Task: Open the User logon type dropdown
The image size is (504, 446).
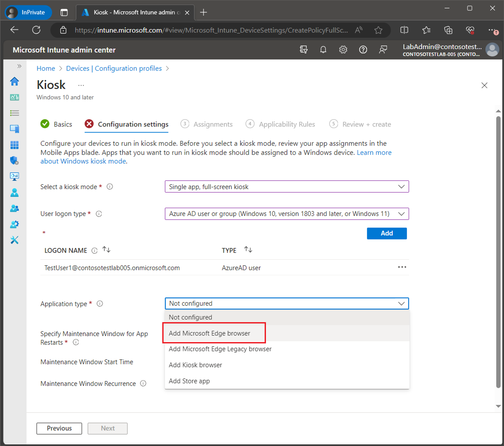Action: 287,214
